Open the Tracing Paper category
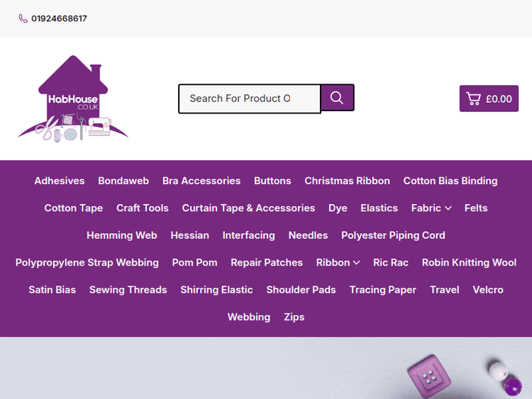The image size is (532, 399). pos(383,289)
